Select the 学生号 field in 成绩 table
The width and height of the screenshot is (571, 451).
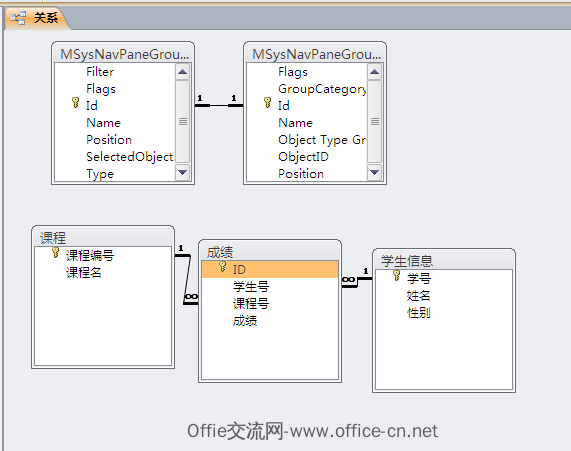251,287
